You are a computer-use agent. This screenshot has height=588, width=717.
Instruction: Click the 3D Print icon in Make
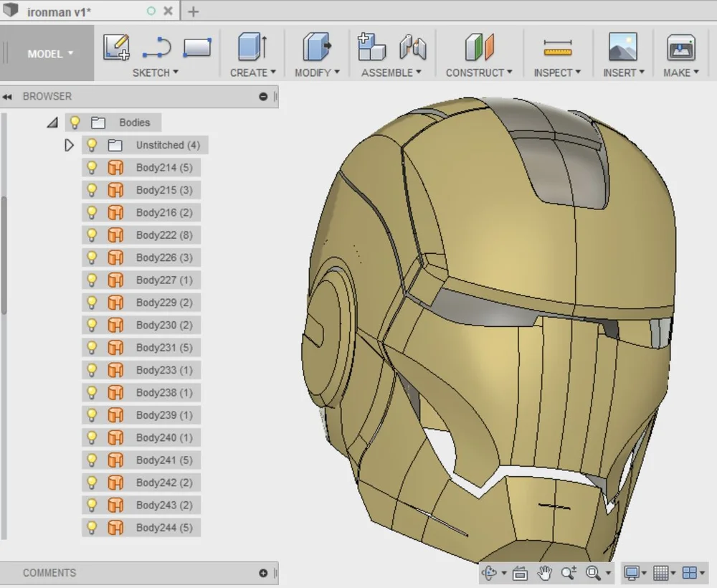point(680,47)
